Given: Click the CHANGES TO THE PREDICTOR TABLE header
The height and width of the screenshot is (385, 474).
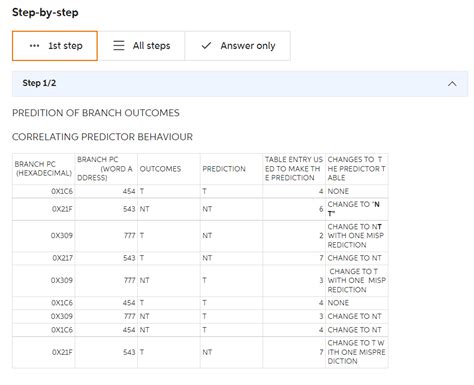Looking at the screenshot, I should point(356,169).
